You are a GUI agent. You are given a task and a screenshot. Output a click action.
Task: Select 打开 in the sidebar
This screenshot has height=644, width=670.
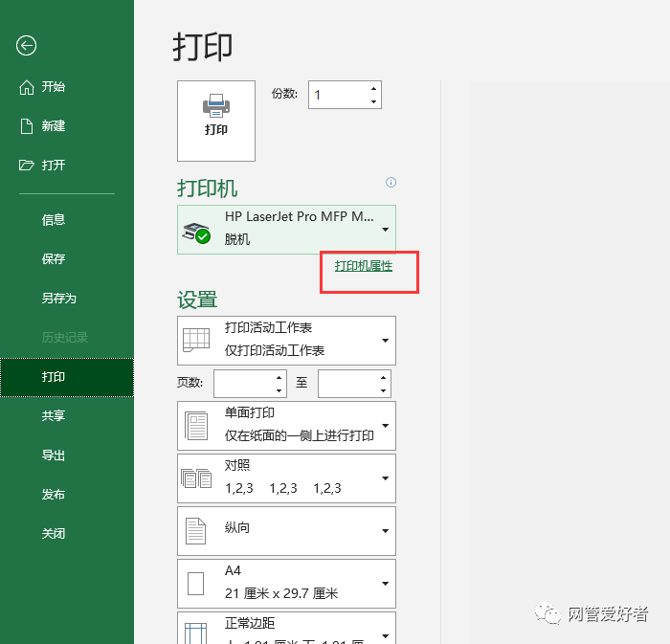(x=54, y=166)
